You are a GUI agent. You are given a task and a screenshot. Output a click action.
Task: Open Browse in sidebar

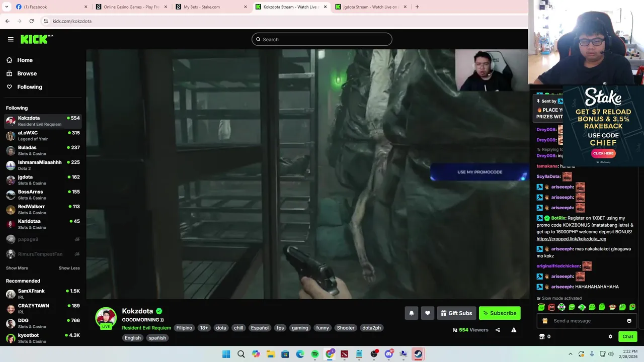(x=21, y=73)
